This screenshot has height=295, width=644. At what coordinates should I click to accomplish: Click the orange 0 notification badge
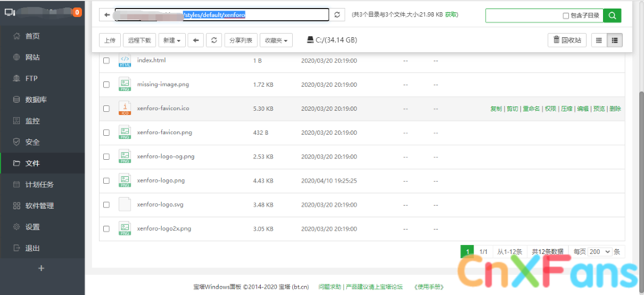click(76, 12)
